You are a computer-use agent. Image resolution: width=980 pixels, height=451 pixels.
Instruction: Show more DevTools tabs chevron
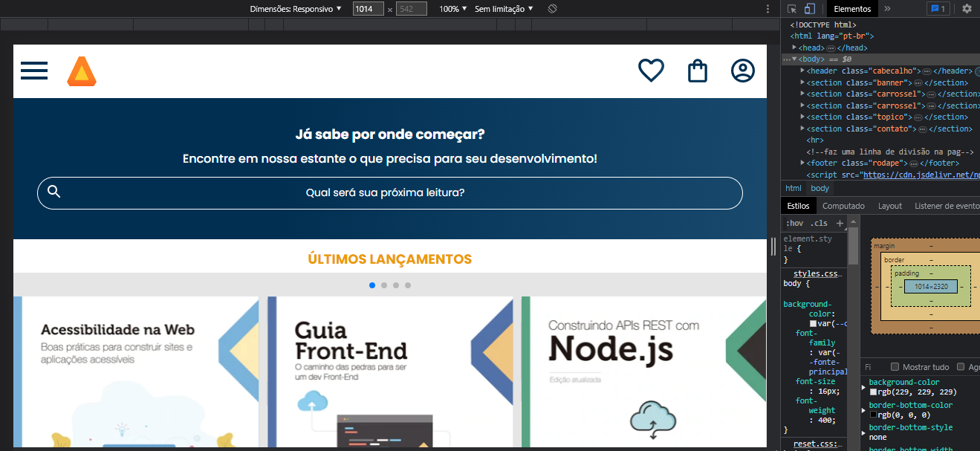coord(887,9)
